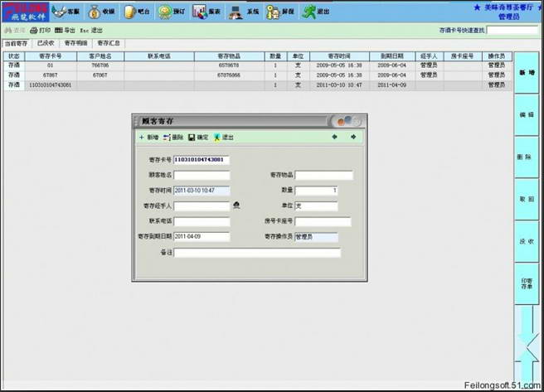The height and width of the screenshot is (392, 544).
Task: Click the 数量 quantity field
Action: (x=316, y=191)
